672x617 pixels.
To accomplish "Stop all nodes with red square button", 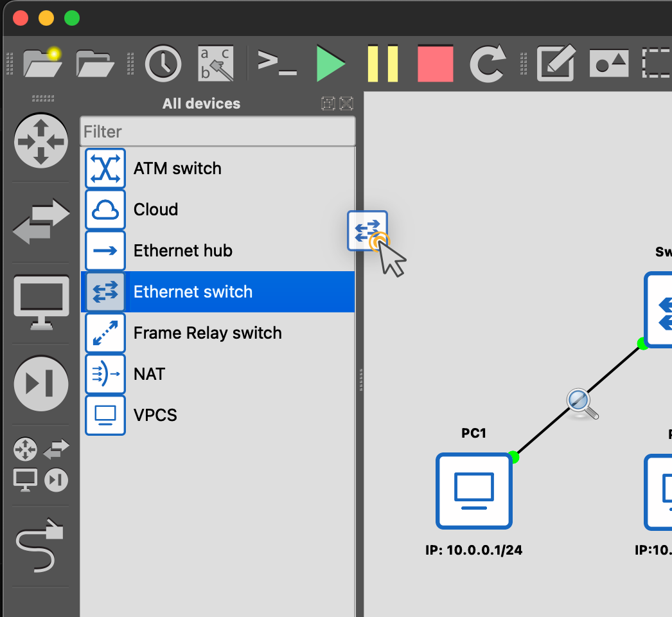I will pos(435,63).
